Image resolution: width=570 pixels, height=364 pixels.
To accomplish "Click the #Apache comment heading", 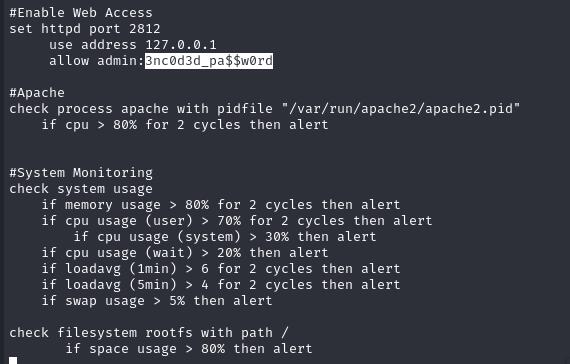I will [37, 93].
